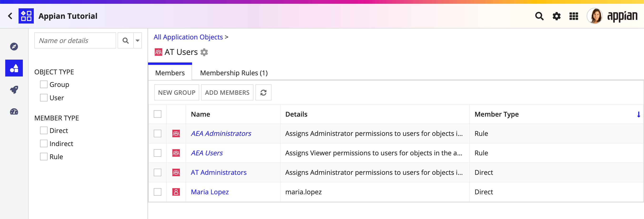Toggle the Rule member type filter
Screen dimensions: 644x219
(44, 157)
